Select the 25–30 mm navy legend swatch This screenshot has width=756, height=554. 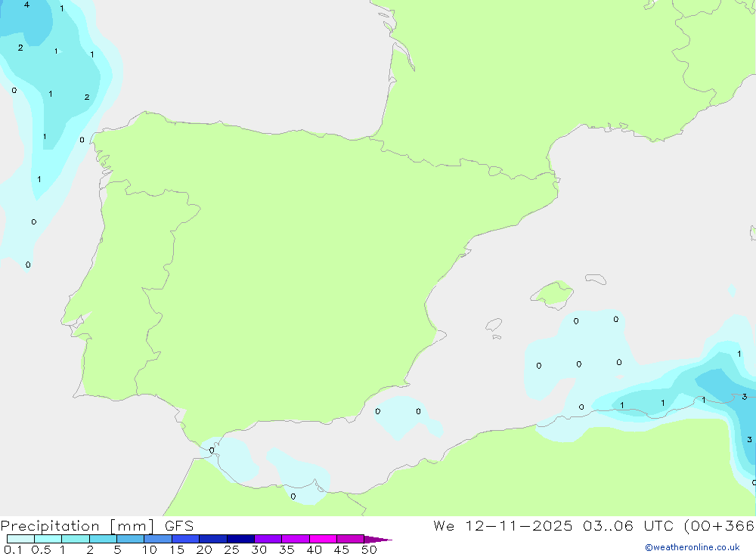(x=240, y=539)
